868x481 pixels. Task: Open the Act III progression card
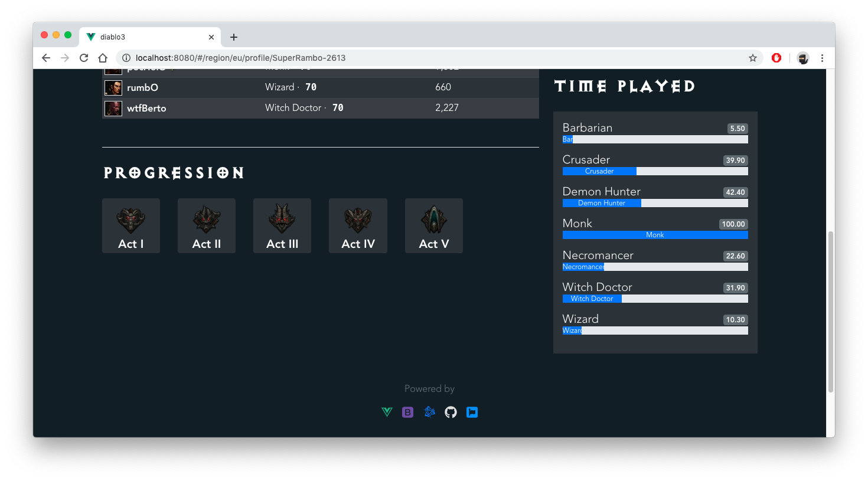click(282, 225)
